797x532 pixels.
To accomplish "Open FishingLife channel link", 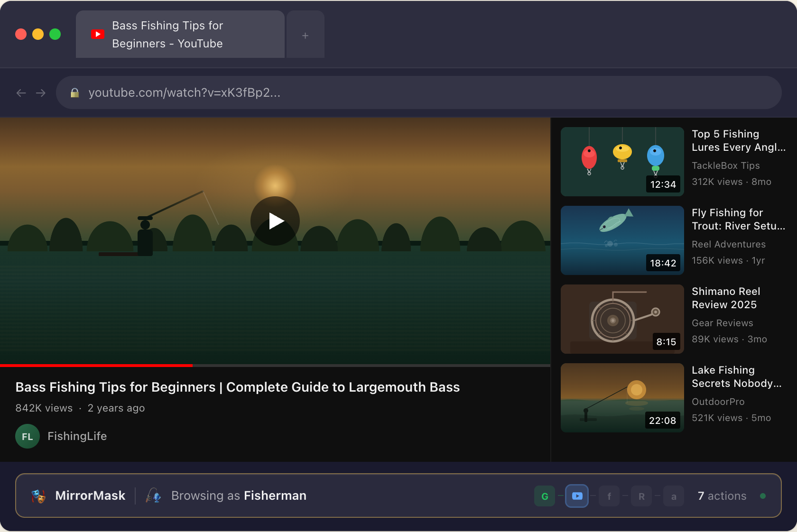I will 77,436.
